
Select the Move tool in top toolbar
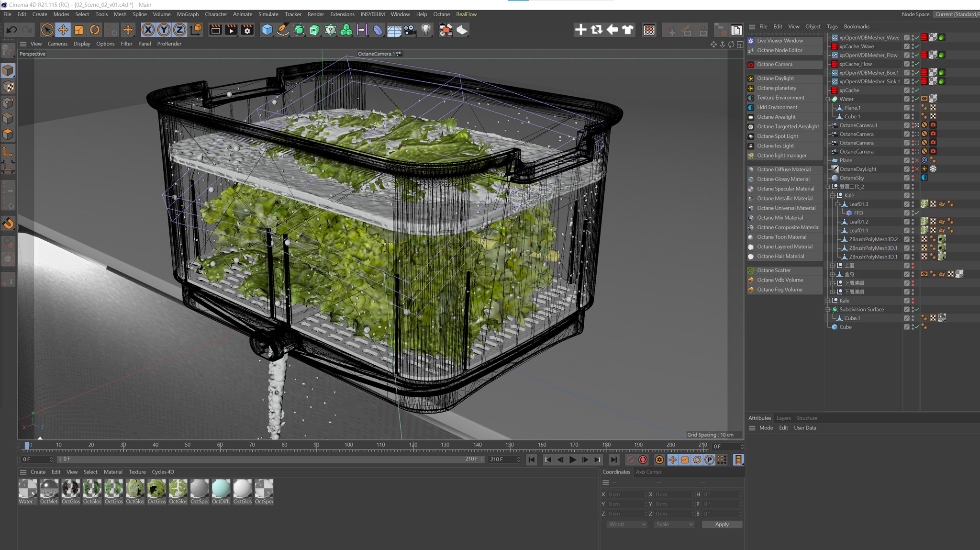pyautogui.click(x=63, y=30)
